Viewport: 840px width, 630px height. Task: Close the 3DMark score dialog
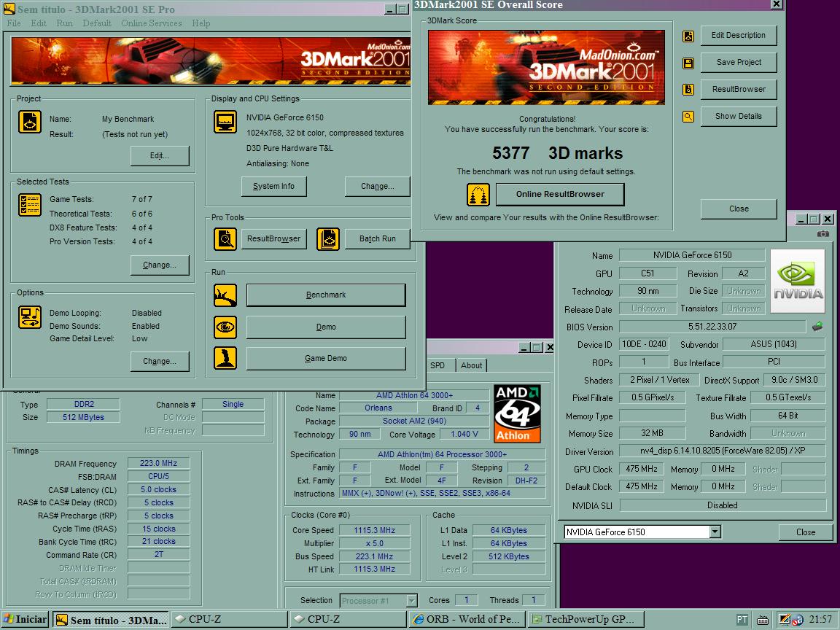[x=738, y=209]
